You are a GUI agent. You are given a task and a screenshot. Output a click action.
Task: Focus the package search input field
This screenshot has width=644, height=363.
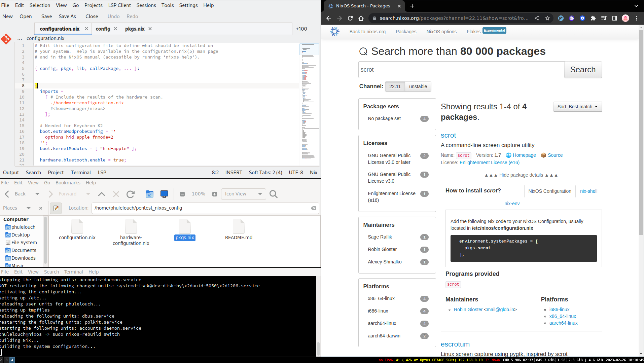pos(461,70)
